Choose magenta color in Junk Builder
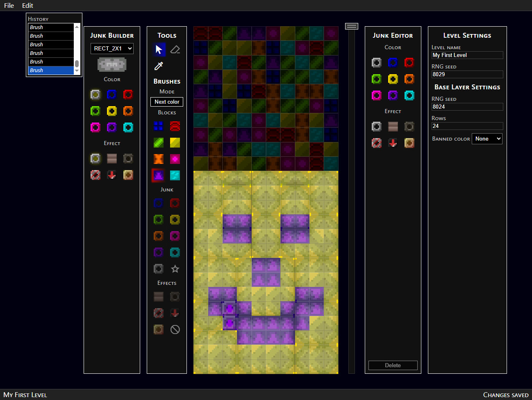Image resolution: width=532 pixels, height=400 pixels. pos(95,127)
